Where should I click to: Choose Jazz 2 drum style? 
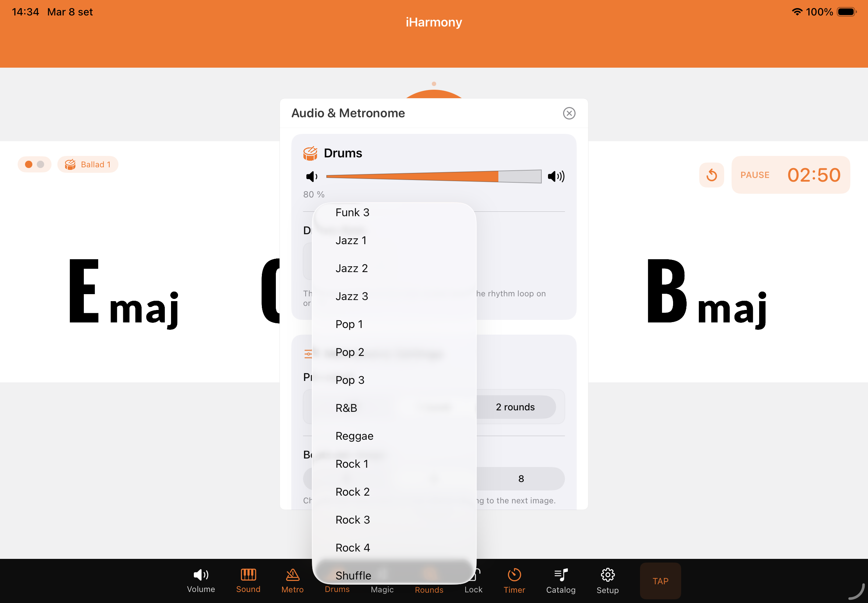click(x=394, y=268)
